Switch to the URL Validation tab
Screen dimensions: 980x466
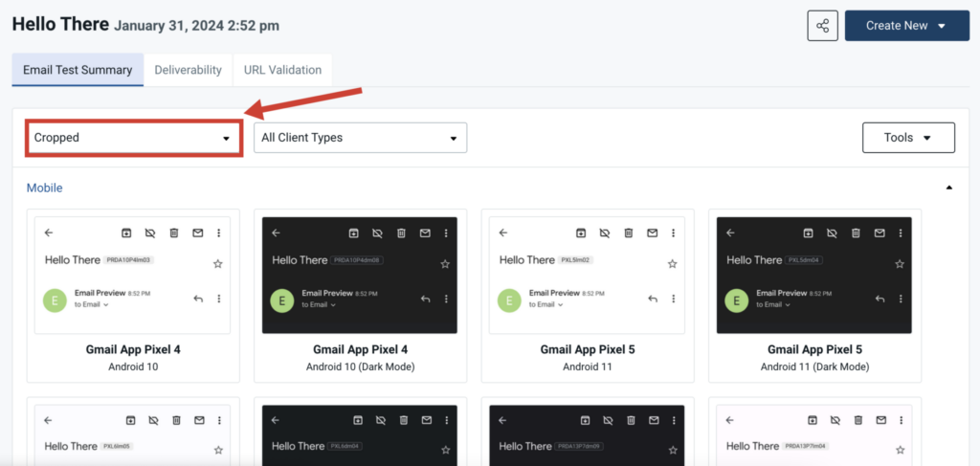(282, 70)
